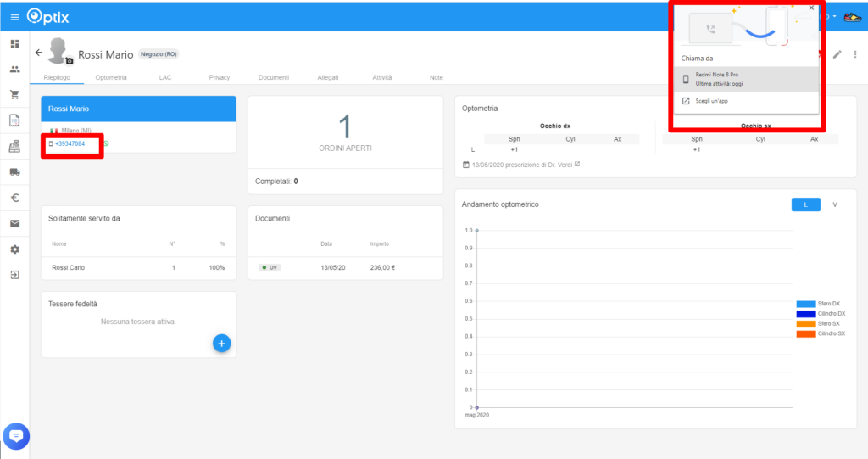Viewport: 868px width, 459px height.
Task: Switch to the Optometria tab
Action: pyautogui.click(x=111, y=77)
